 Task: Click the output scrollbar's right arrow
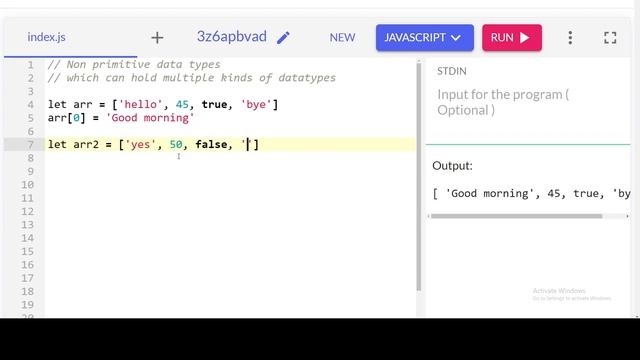pos(627,216)
